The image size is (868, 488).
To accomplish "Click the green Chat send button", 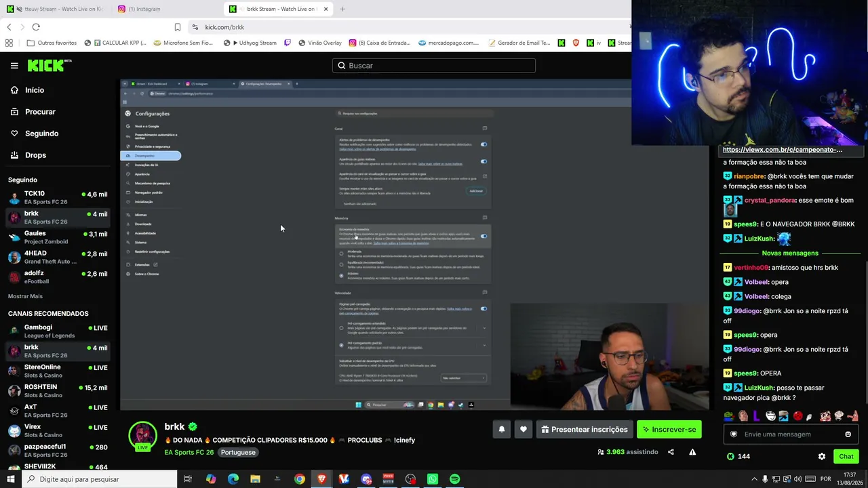I will point(846,456).
